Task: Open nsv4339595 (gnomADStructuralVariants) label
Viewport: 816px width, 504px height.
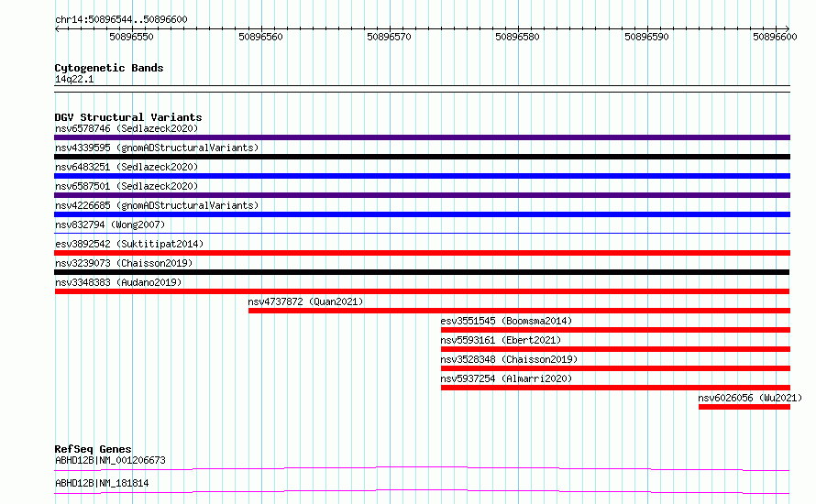Action: (x=157, y=148)
